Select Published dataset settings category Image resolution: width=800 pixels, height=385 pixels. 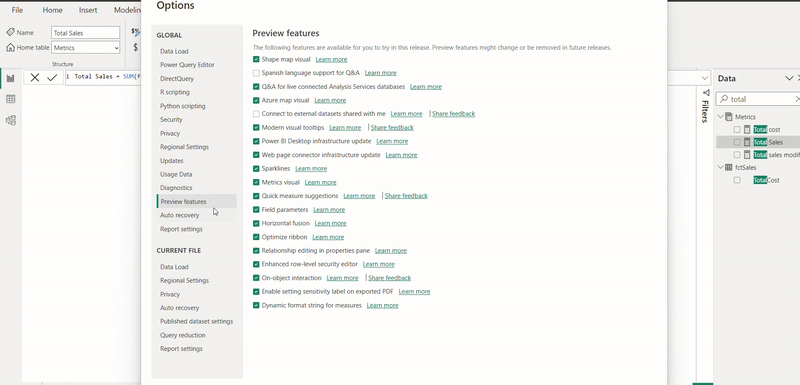[196, 321]
